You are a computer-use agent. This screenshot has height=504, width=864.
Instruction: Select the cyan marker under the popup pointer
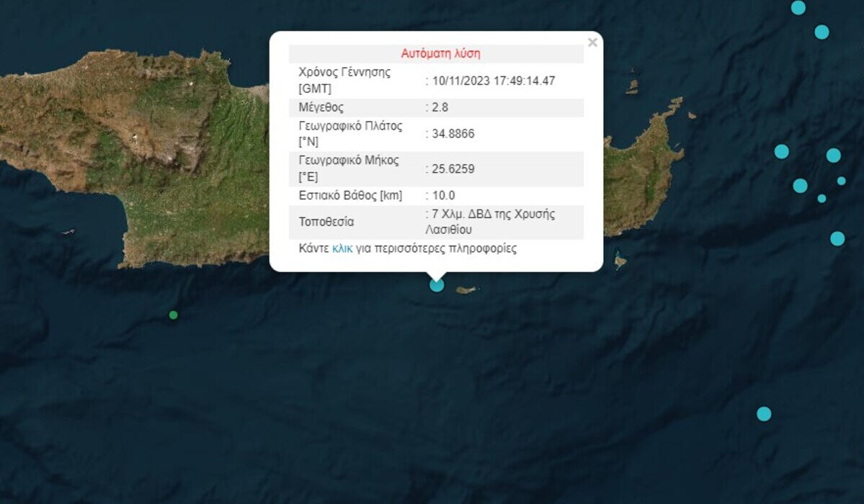(437, 285)
